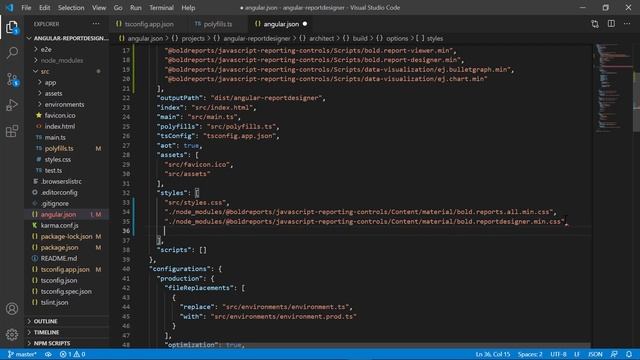
Task: Open the Run menu
Action: (136, 8)
